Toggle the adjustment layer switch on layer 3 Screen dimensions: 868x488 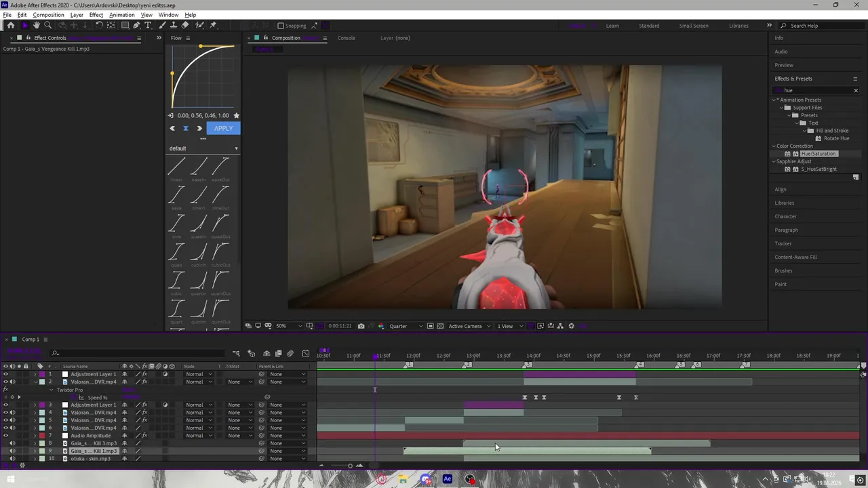click(x=165, y=405)
